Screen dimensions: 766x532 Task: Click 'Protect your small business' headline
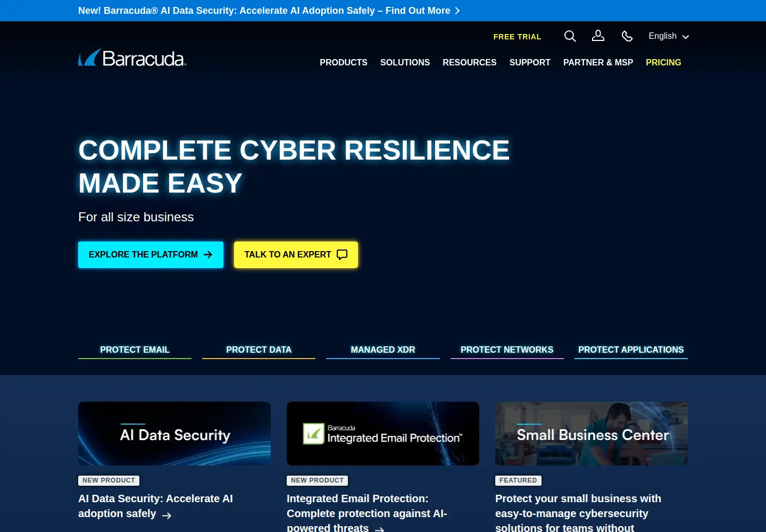[578, 513]
